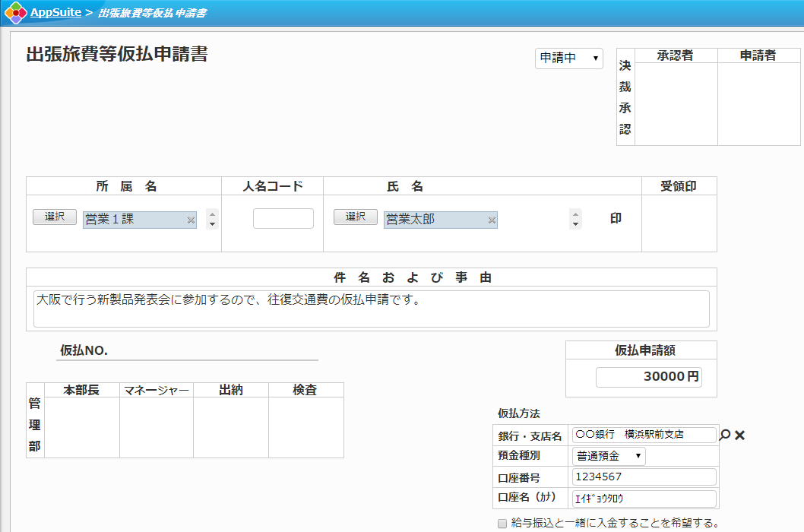Open the bank branch search magnifier
The height and width of the screenshot is (532, 804).
(x=724, y=435)
